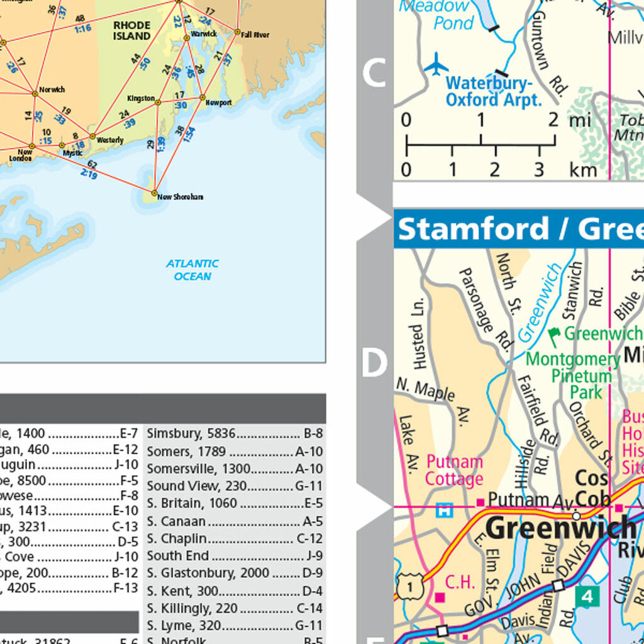644x644 pixels.
Task: Click the Fall River city dot
Action: click(x=237, y=31)
